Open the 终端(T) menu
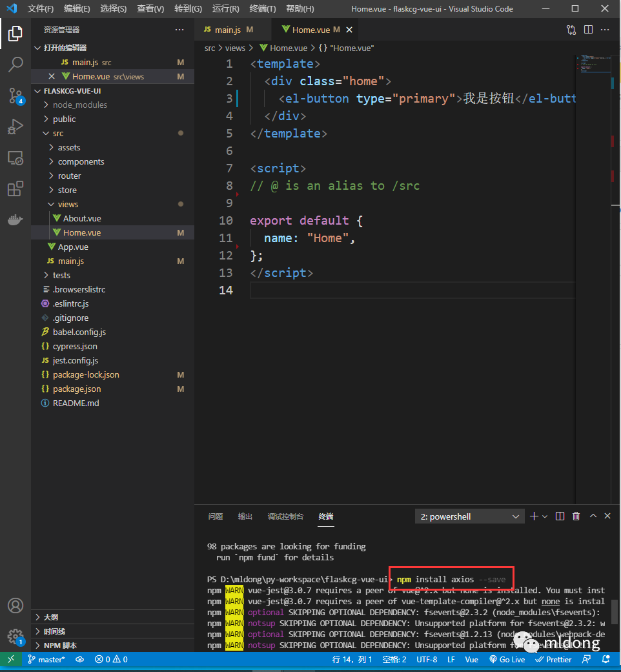This screenshot has height=672, width=621. point(262,9)
